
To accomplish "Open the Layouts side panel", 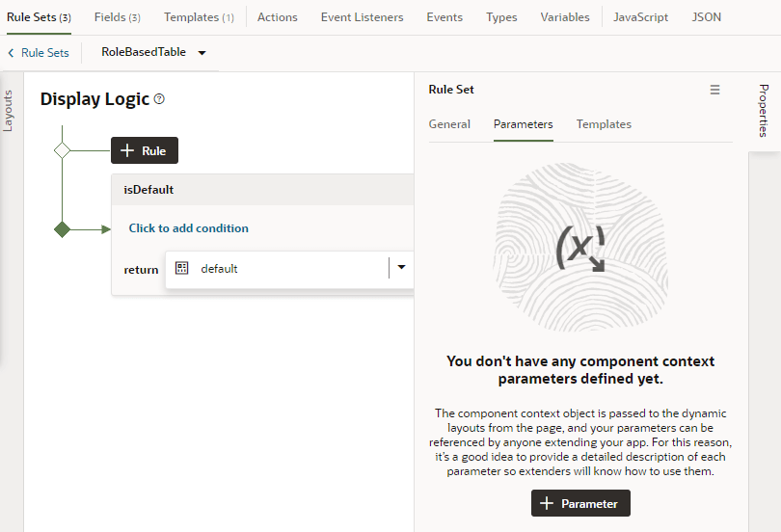I will click(x=8, y=111).
